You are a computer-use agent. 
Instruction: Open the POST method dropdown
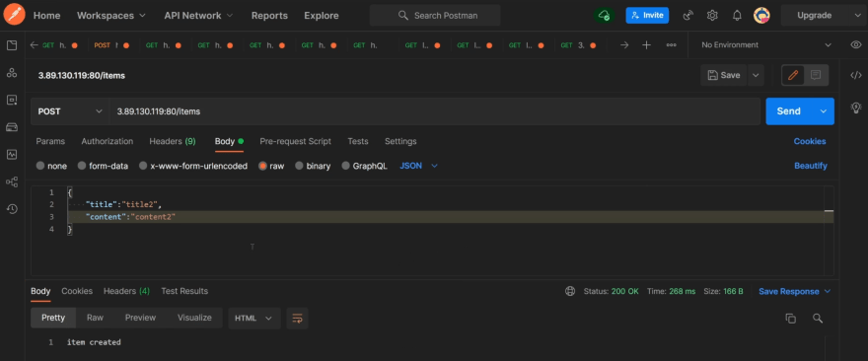[70, 111]
